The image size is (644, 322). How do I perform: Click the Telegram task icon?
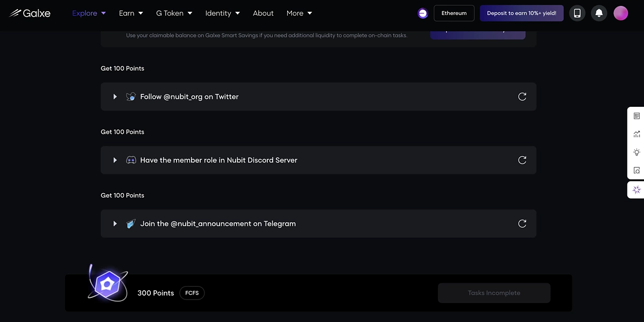pyautogui.click(x=131, y=223)
